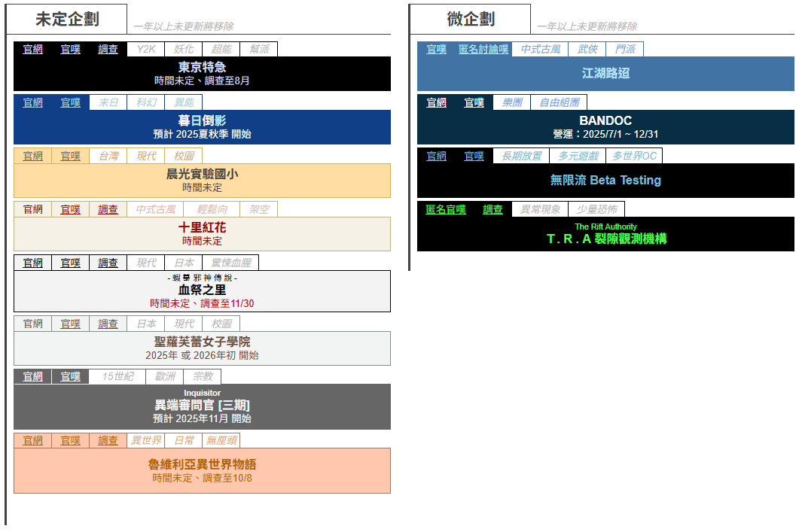
Task: Open 聖蘿芙蕾女子學院's 調查 link
Action: [x=108, y=324]
